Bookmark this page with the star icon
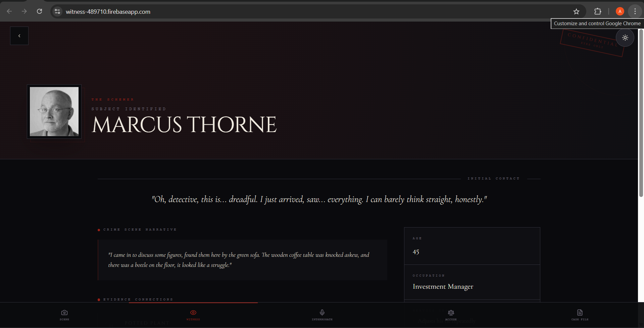 pyautogui.click(x=576, y=11)
